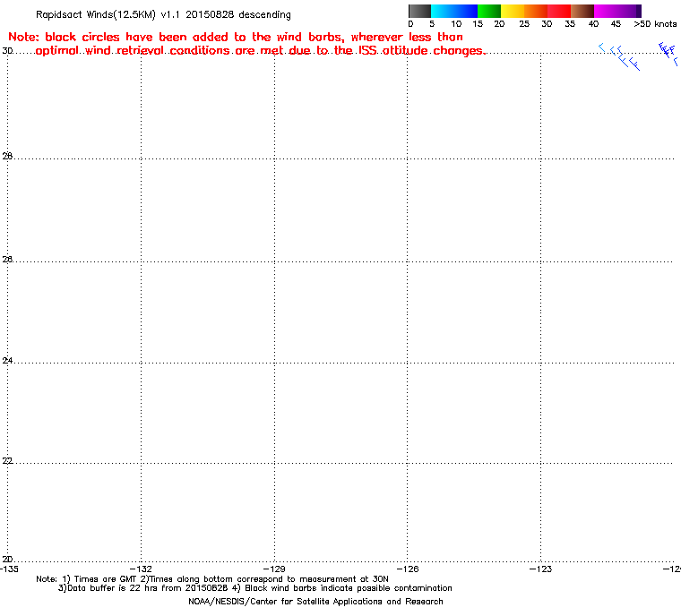Click the green 15-20 knots color segment

[489, 11]
